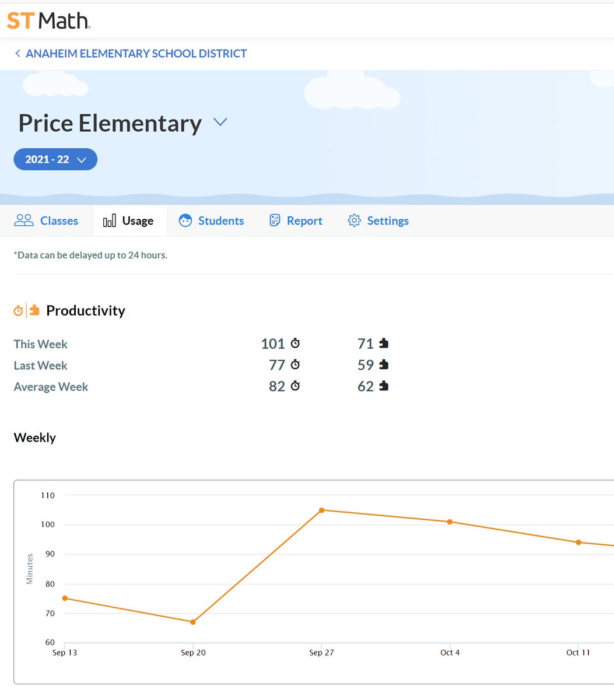Click the puzzle icon in This Week row
The width and height of the screenshot is (614, 700).
(x=384, y=344)
